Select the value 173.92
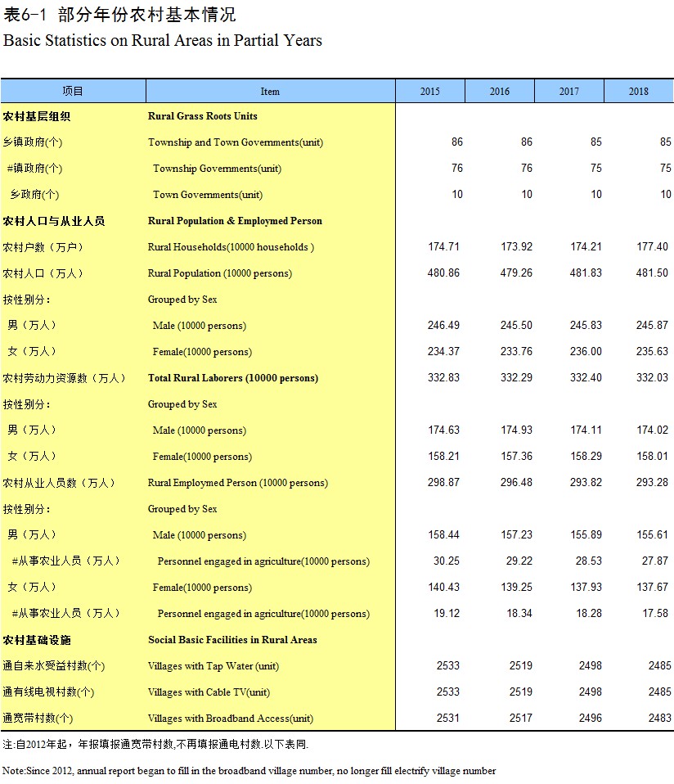Viewport: 674px width, 784px height. pos(517,246)
